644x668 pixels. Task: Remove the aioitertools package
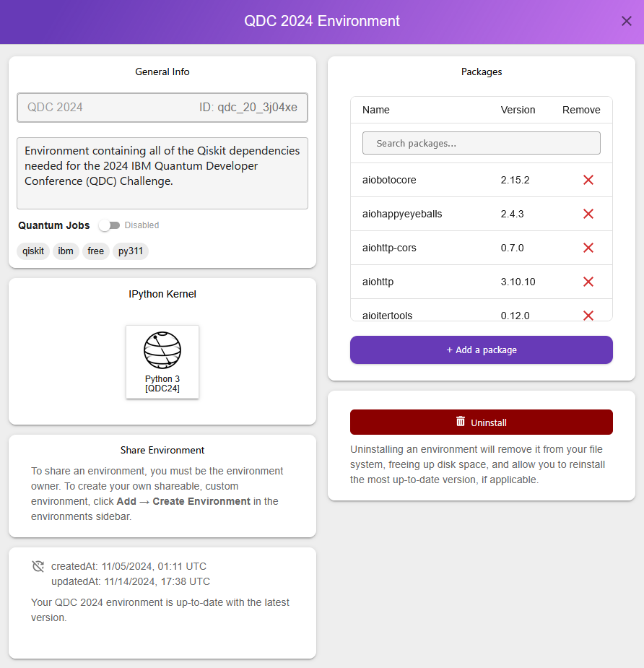[x=588, y=315]
